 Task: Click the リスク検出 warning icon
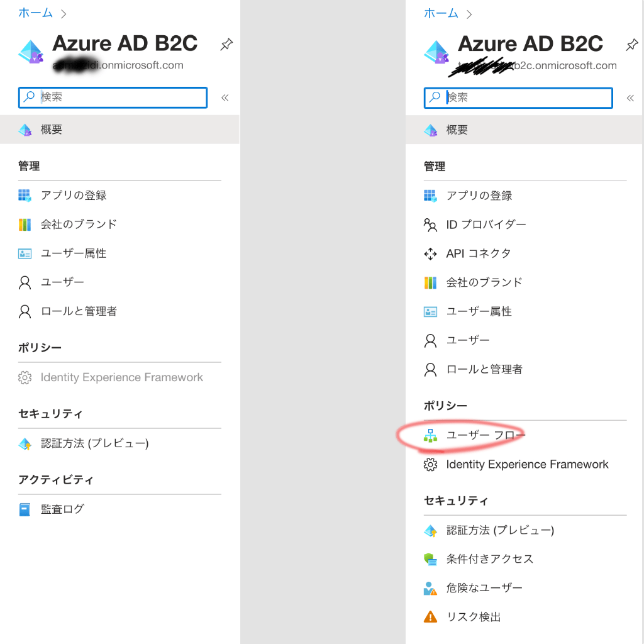pos(430,617)
